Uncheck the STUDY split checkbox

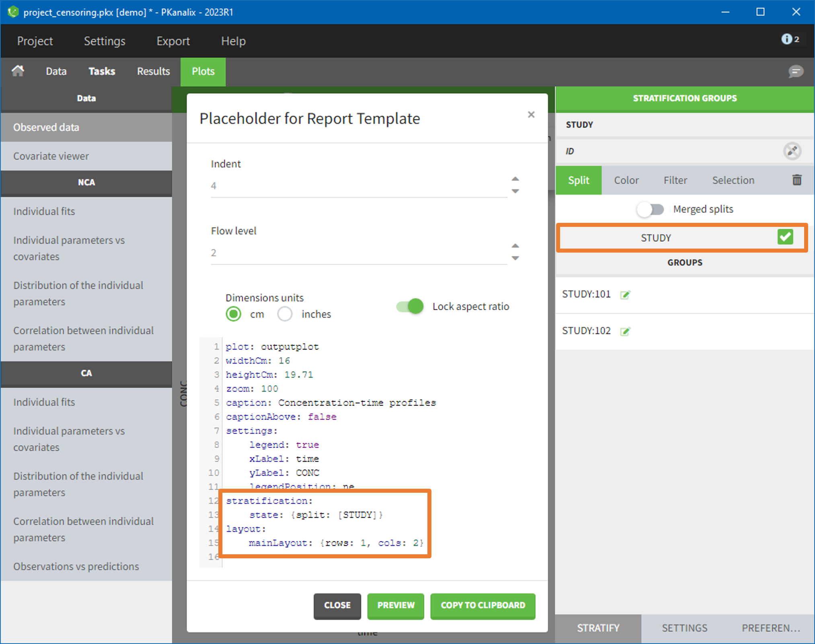[785, 237]
